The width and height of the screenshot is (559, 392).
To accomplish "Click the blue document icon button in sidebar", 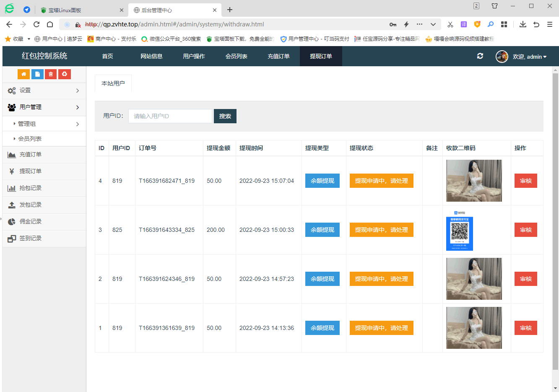I will 37,74.
